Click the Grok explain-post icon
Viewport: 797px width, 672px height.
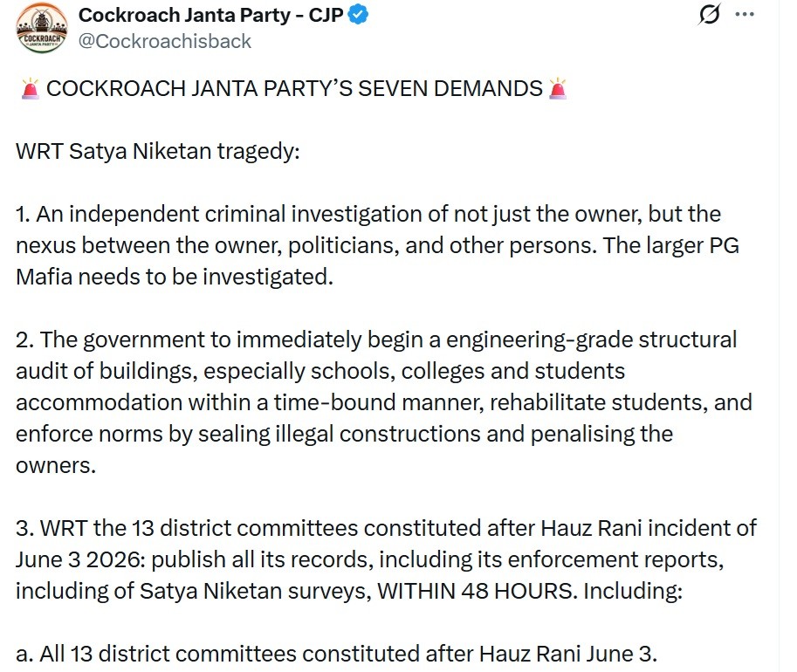pyautogui.click(x=709, y=14)
